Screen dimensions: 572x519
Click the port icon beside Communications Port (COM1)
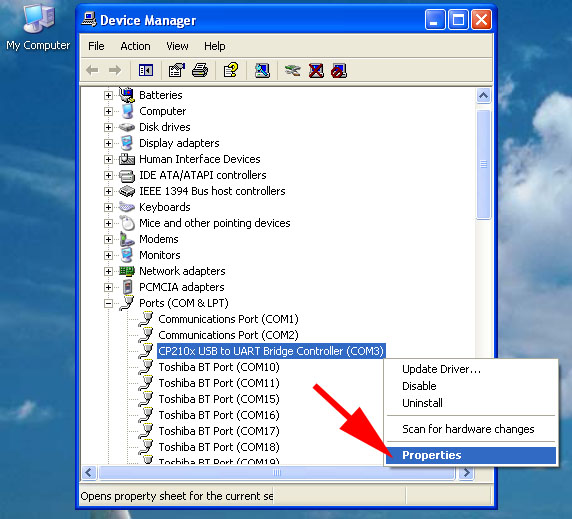click(146, 319)
